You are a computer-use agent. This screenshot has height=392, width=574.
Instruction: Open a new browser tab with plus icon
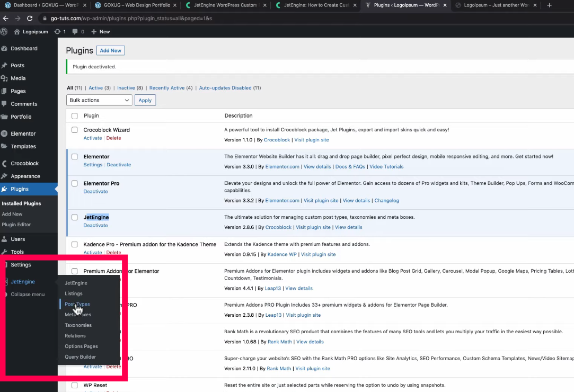click(549, 5)
